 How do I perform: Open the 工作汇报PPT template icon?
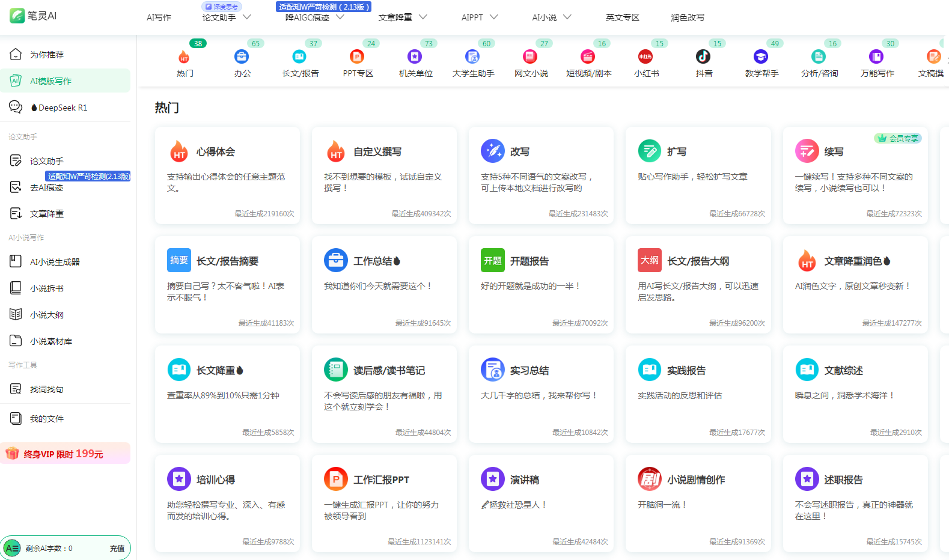coord(335,479)
